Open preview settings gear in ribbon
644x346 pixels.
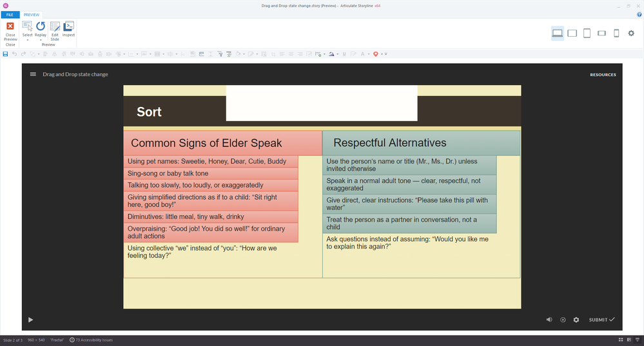click(x=631, y=34)
